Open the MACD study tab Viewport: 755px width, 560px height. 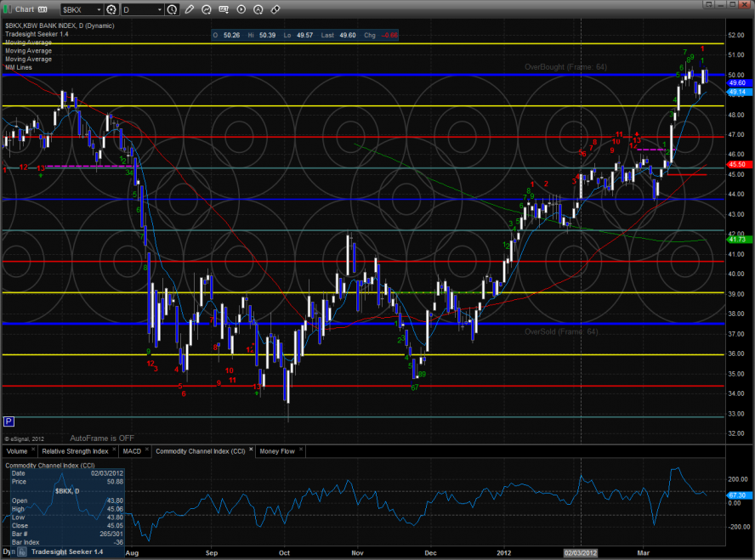(132, 451)
